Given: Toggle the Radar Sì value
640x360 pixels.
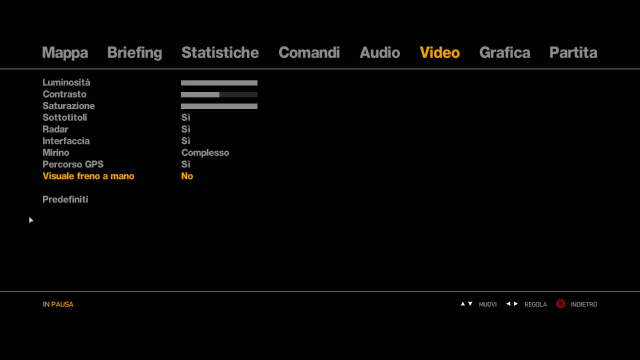Looking at the screenshot, I should click(x=186, y=129).
